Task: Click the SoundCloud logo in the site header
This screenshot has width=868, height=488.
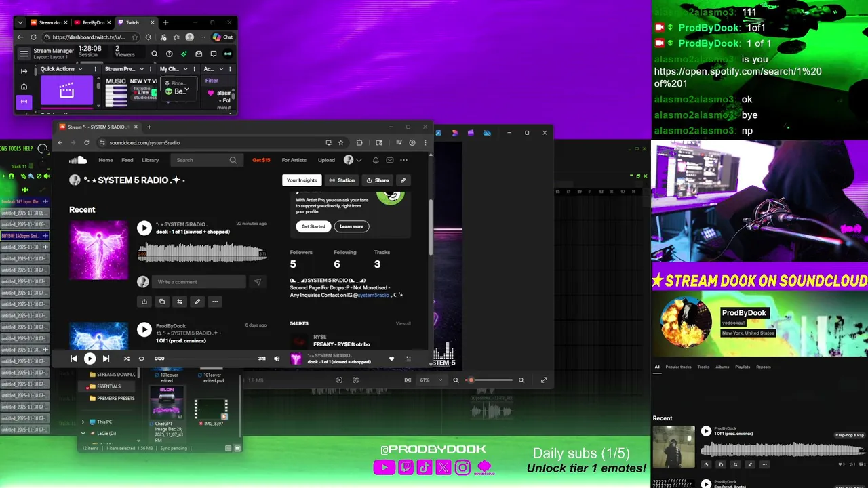Action: pos(78,160)
